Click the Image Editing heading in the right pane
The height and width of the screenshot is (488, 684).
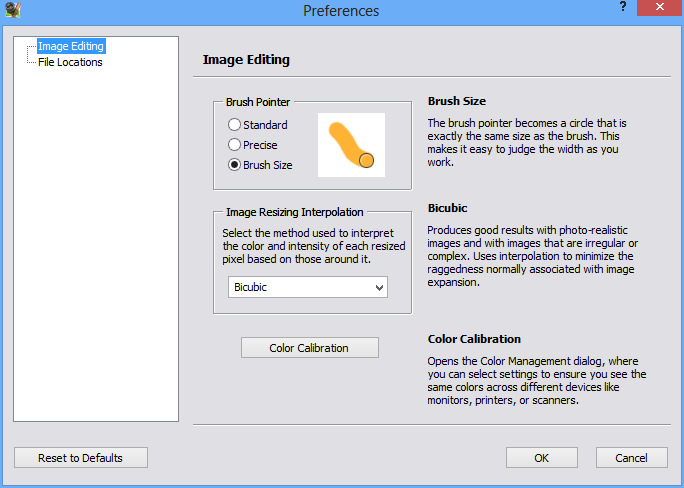click(x=246, y=60)
